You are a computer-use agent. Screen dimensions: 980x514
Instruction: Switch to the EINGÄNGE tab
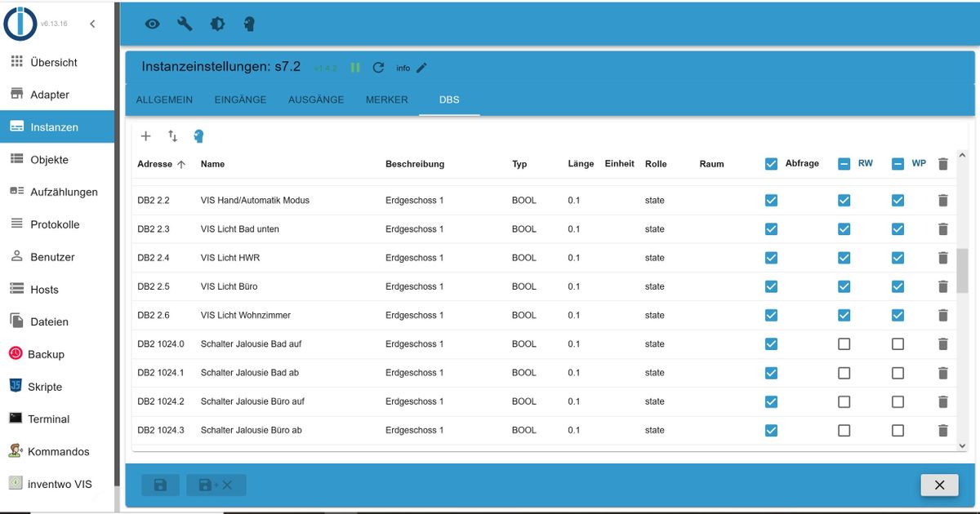tap(240, 100)
